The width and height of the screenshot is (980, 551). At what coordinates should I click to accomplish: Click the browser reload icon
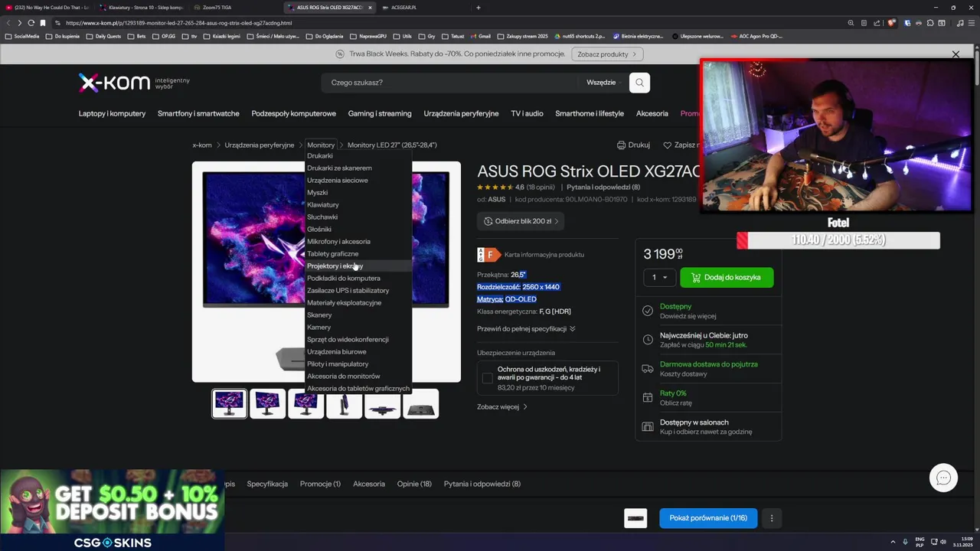31,23
